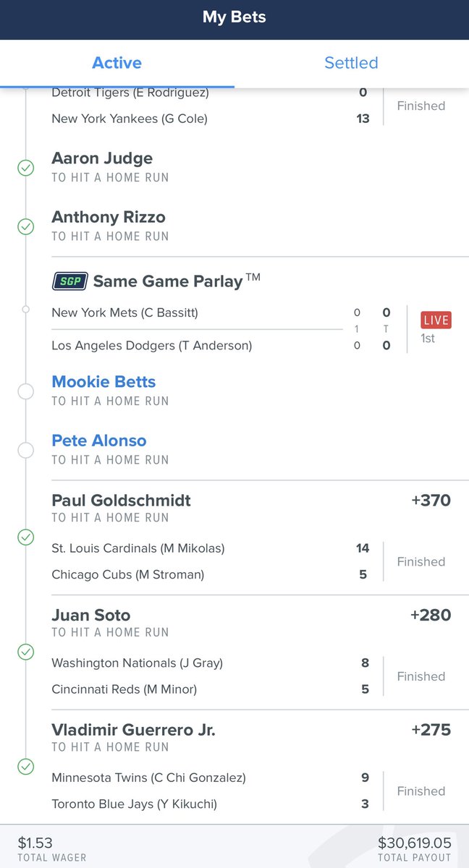Tap the $1.53 total wager amount
Image resolution: width=469 pixels, height=868 pixels.
35,843
